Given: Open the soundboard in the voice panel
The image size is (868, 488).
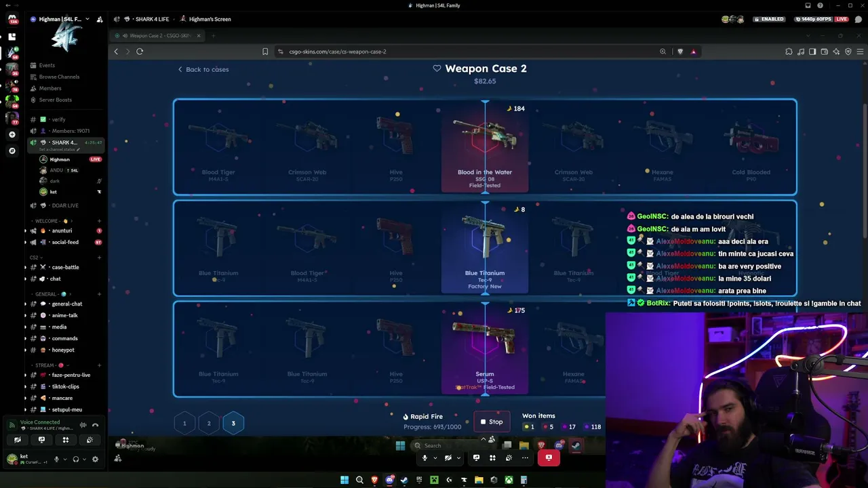Looking at the screenshot, I should click(x=90, y=440).
